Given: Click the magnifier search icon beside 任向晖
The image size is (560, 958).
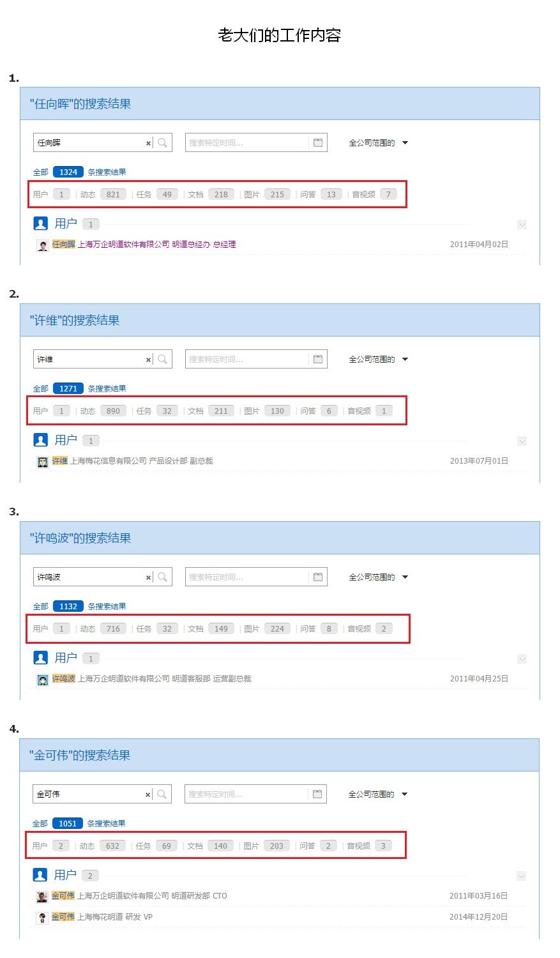Looking at the screenshot, I should coord(162,142).
